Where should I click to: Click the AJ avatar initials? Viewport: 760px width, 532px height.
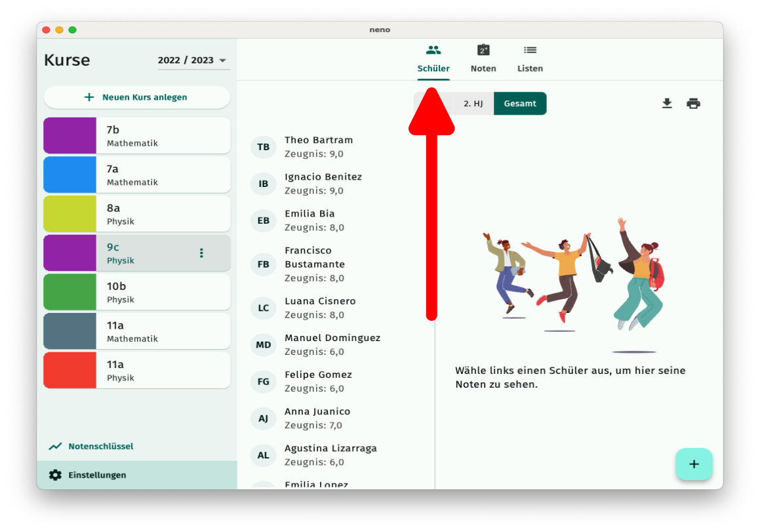click(263, 419)
